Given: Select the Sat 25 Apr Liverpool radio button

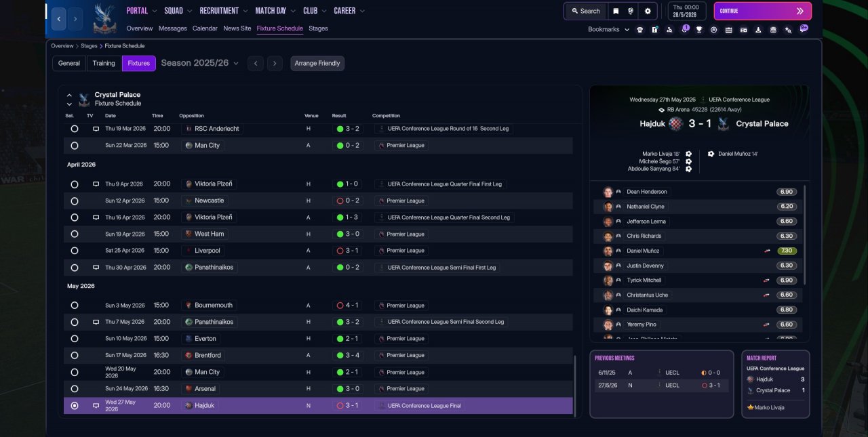Looking at the screenshot, I should pos(75,251).
